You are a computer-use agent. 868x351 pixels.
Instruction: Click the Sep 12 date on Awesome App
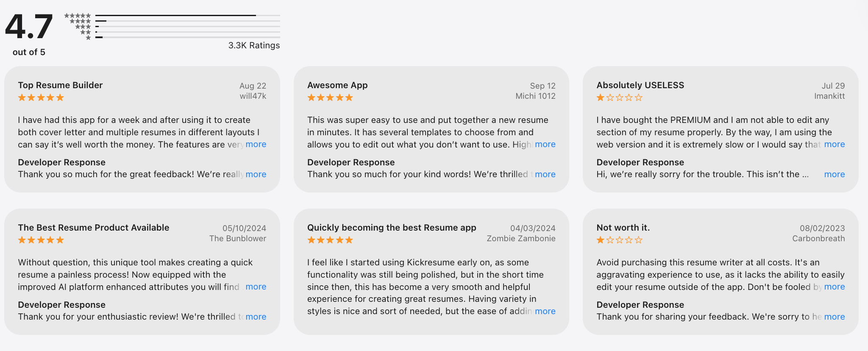(x=543, y=85)
